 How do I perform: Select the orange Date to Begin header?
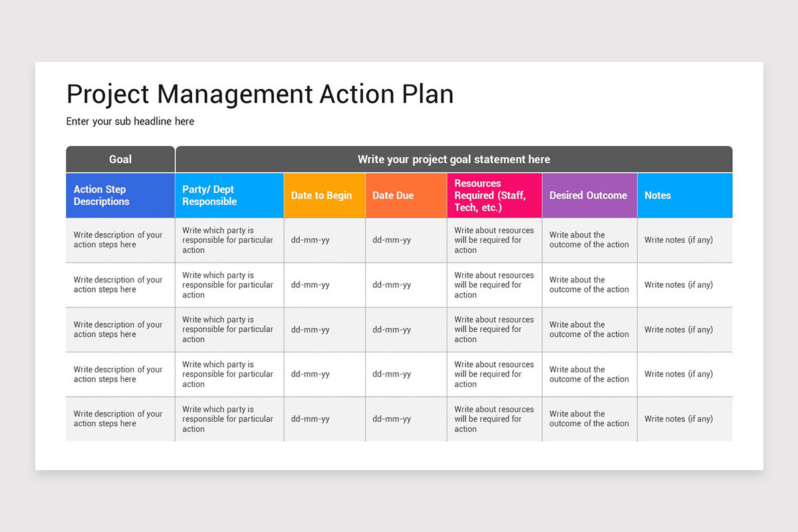(325, 196)
